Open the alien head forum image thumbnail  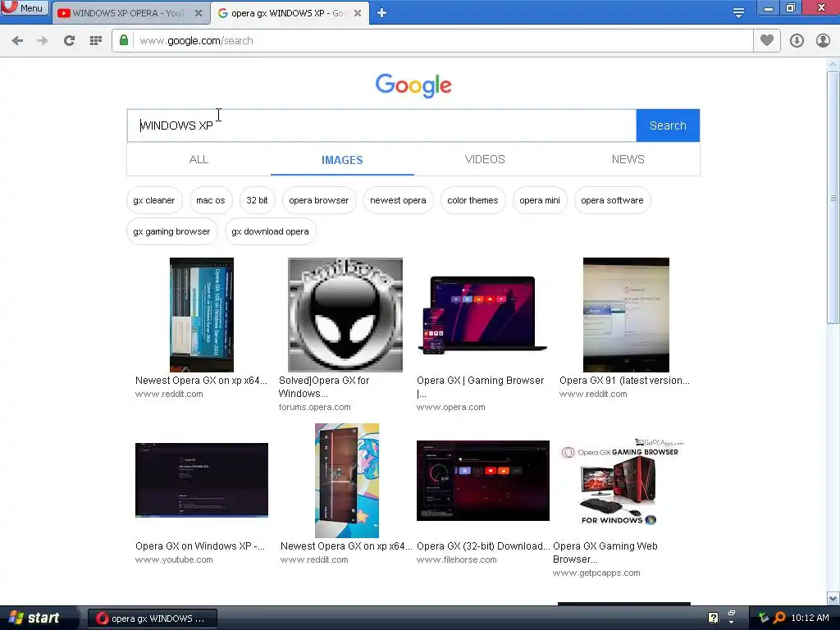click(x=345, y=315)
